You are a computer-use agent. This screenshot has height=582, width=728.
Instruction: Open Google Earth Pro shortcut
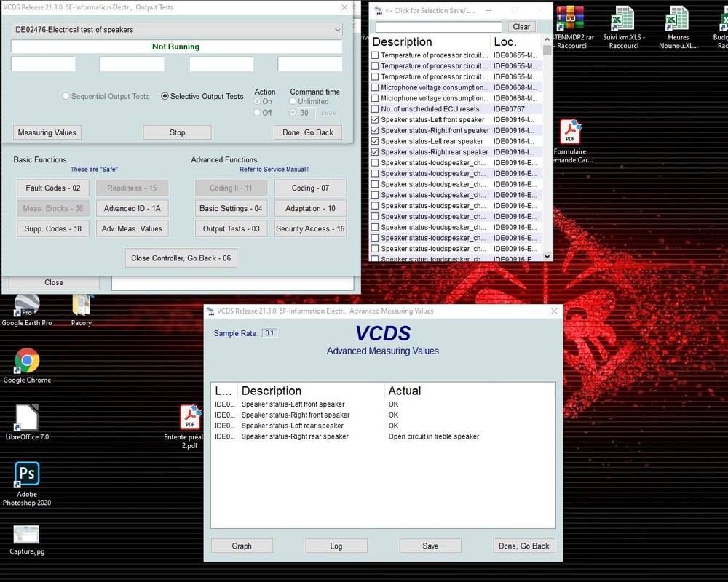point(27,304)
